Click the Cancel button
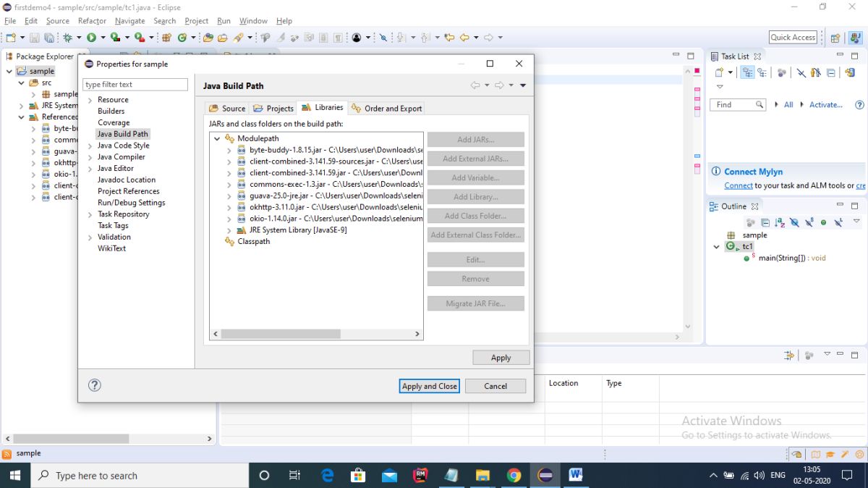Image resolution: width=868 pixels, height=488 pixels. 495,386
